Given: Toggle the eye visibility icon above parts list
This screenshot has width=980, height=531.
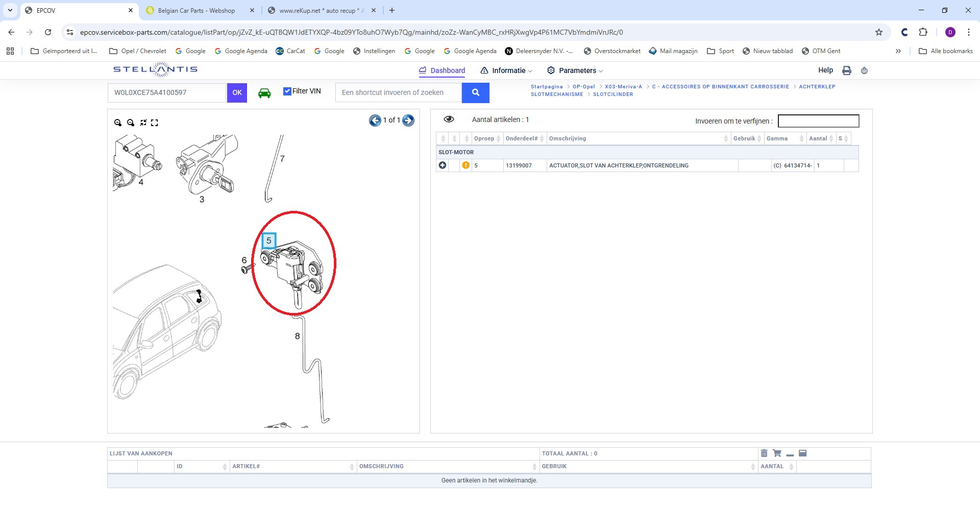Looking at the screenshot, I should pyautogui.click(x=449, y=119).
